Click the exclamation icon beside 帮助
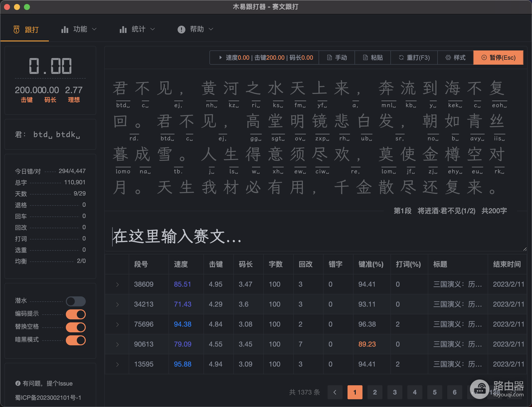532x407 pixels. (181, 29)
